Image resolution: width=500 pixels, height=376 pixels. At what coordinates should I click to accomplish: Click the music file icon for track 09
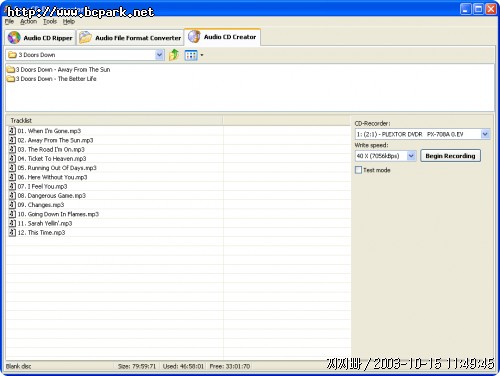tap(12, 205)
